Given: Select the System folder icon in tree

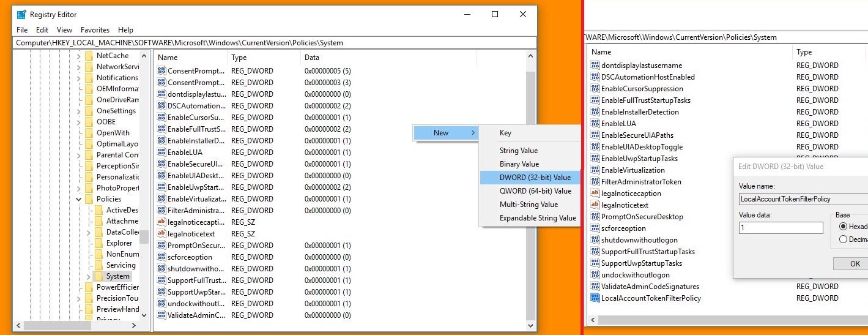Looking at the screenshot, I should [99, 276].
